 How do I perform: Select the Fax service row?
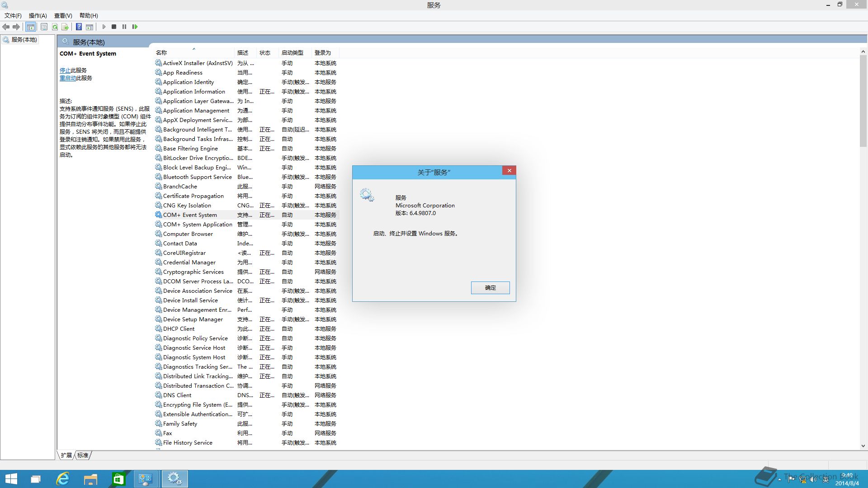coord(246,433)
